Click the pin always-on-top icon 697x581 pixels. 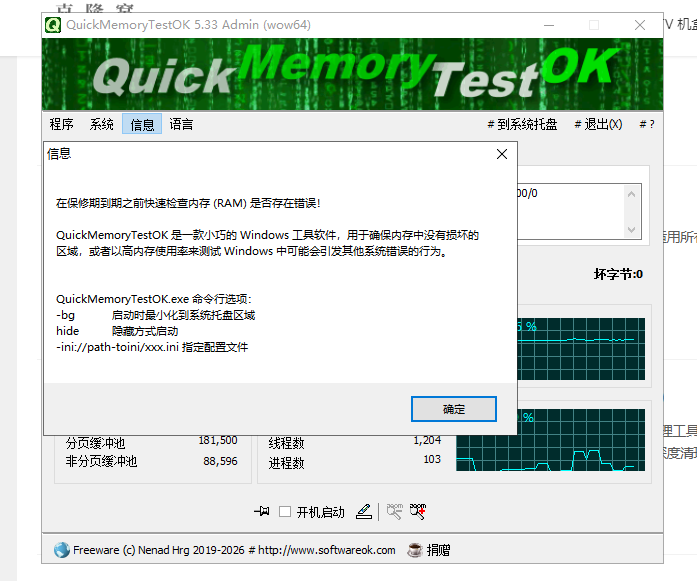[261, 511]
